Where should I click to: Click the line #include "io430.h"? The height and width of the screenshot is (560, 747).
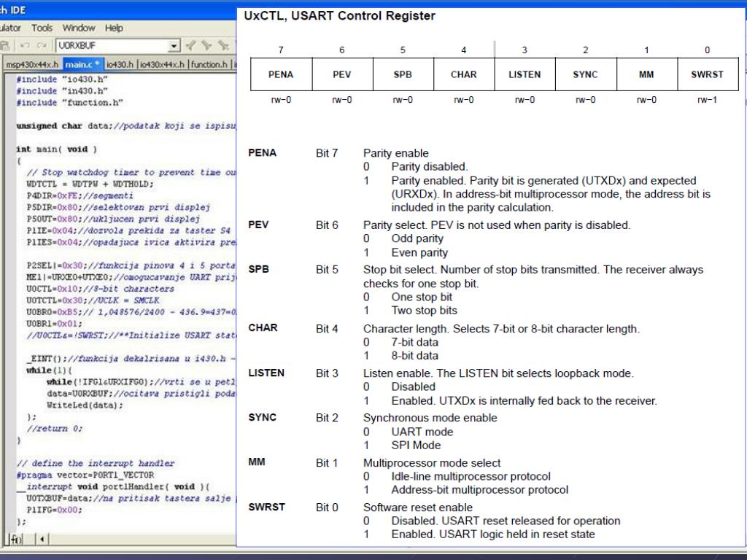[62, 79]
